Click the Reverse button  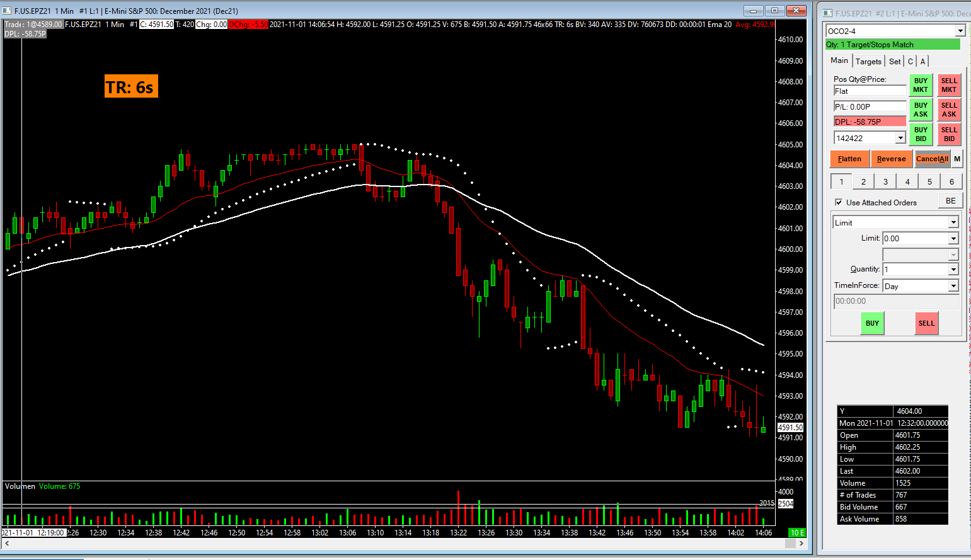pos(891,159)
